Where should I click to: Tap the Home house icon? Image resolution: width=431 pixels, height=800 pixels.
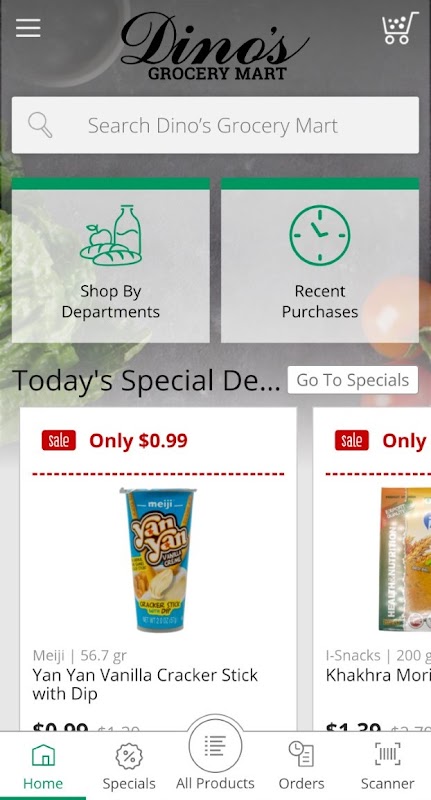[x=43, y=756]
